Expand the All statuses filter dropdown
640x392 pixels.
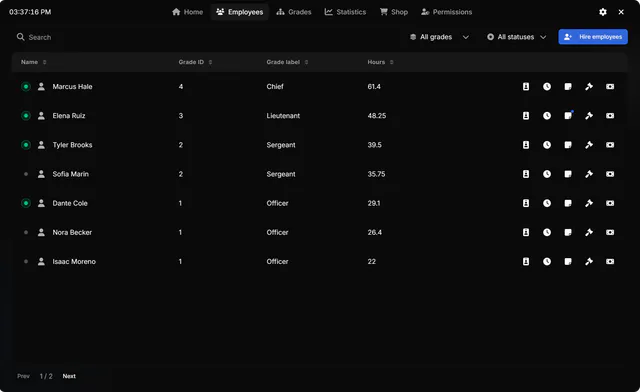coord(516,37)
